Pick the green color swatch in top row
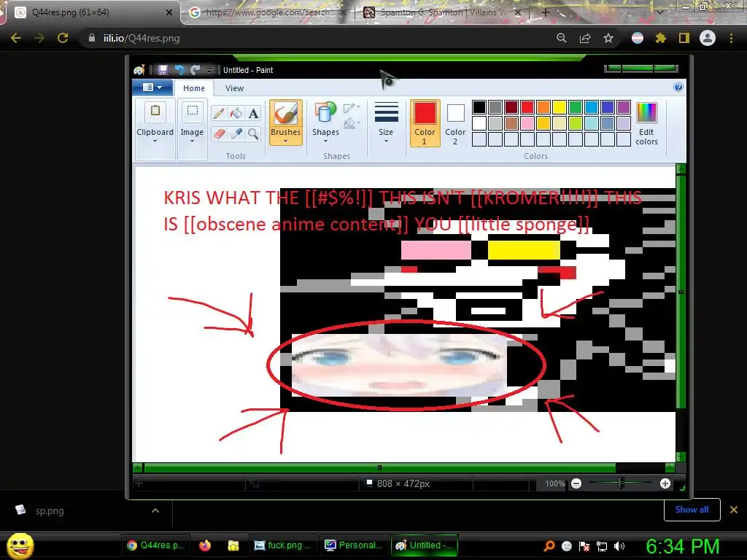Image resolution: width=747 pixels, height=560 pixels. (x=576, y=107)
